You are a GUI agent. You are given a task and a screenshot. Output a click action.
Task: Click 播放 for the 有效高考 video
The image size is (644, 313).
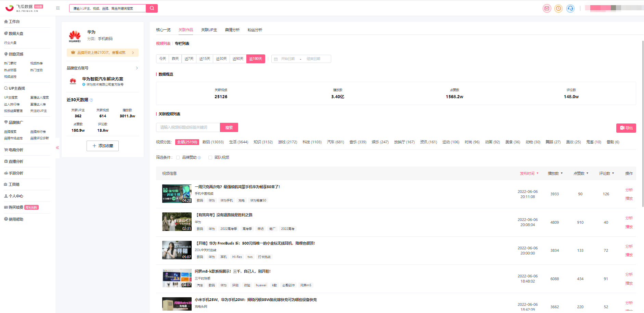(x=629, y=227)
